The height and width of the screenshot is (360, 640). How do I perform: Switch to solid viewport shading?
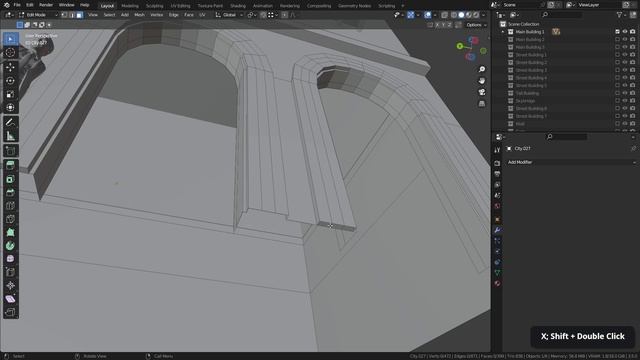pyautogui.click(x=461, y=15)
